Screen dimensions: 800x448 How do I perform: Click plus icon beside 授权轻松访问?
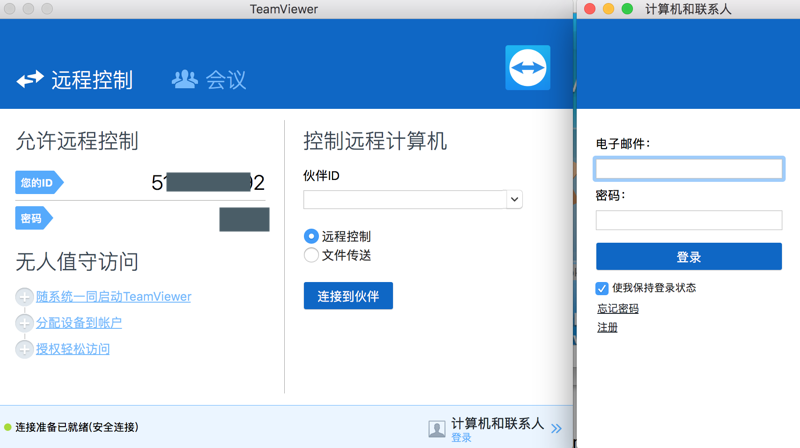(x=24, y=349)
